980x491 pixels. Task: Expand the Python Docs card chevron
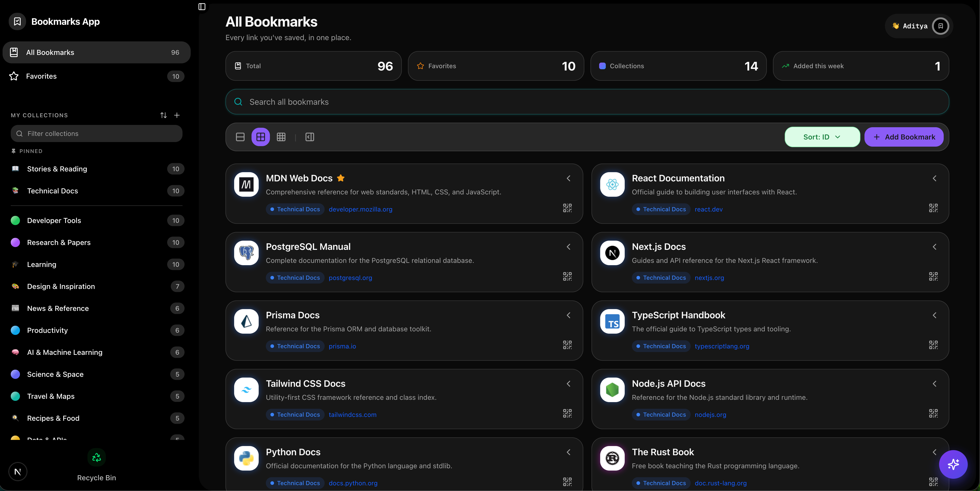(x=568, y=452)
